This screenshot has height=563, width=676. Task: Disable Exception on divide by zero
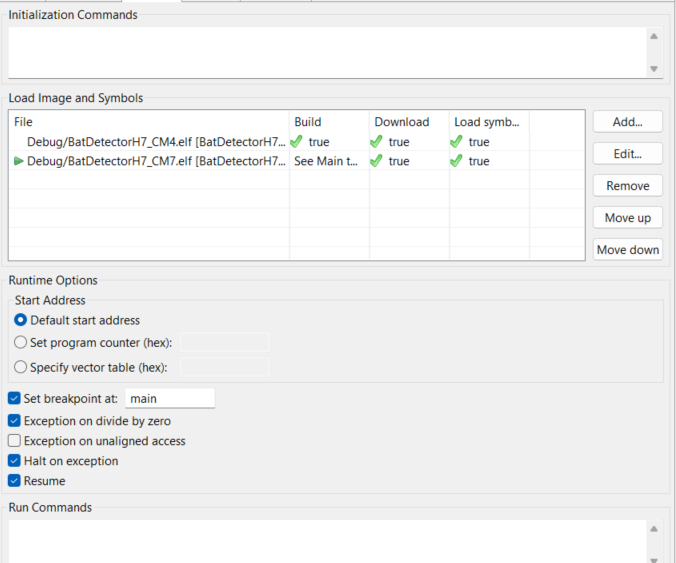point(14,421)
